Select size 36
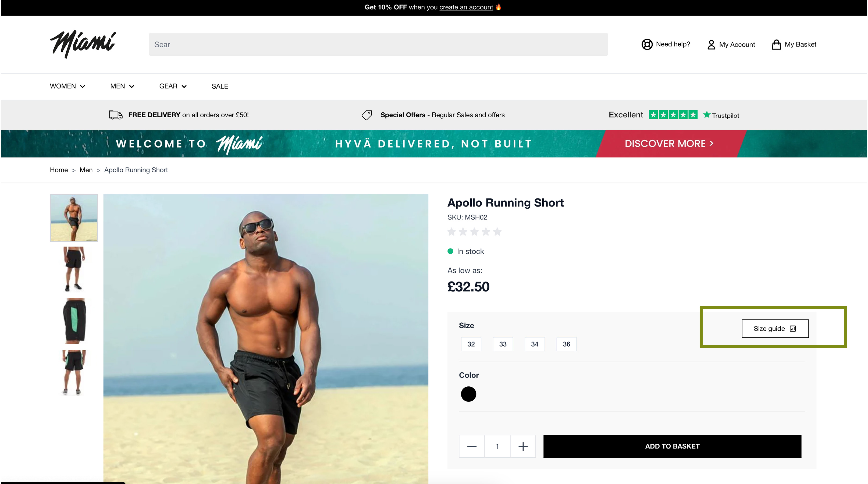This screenshot has width=868, height=484. (x=566, y=344)
